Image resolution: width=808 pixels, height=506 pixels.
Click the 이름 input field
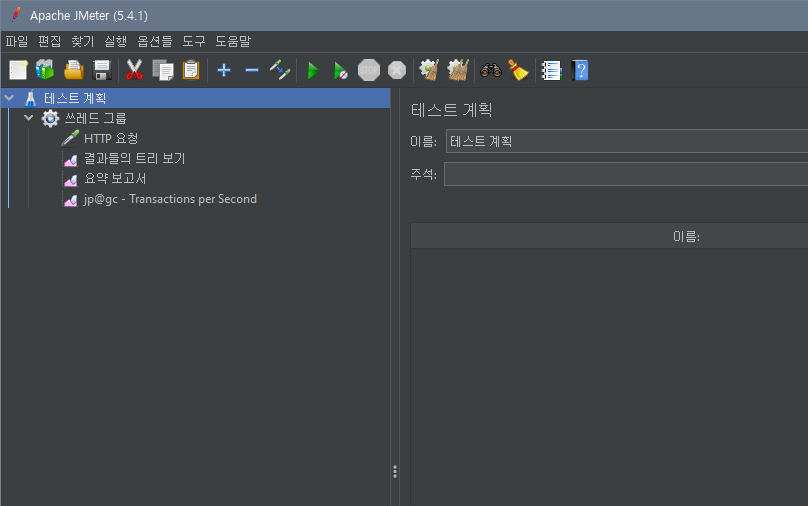click(x=627, y=141)
